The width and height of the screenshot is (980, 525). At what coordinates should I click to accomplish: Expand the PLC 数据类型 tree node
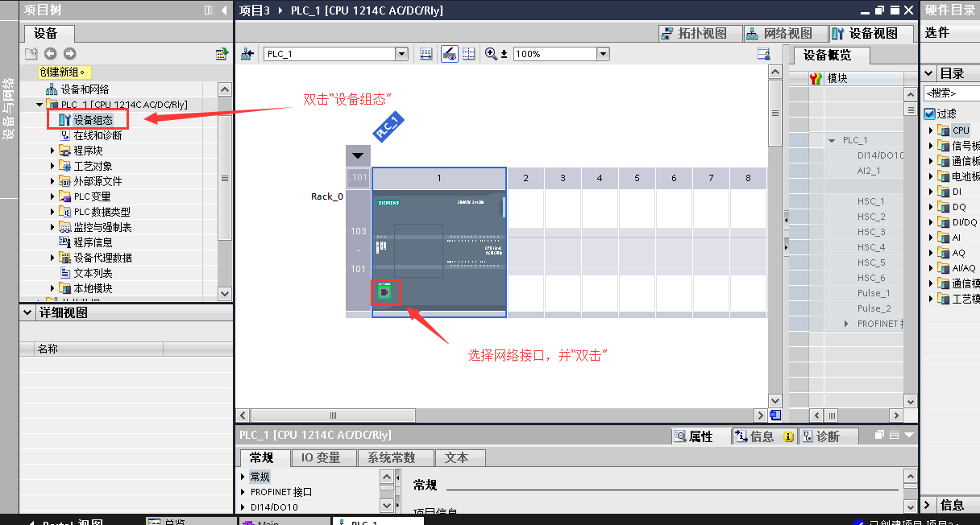53,212
